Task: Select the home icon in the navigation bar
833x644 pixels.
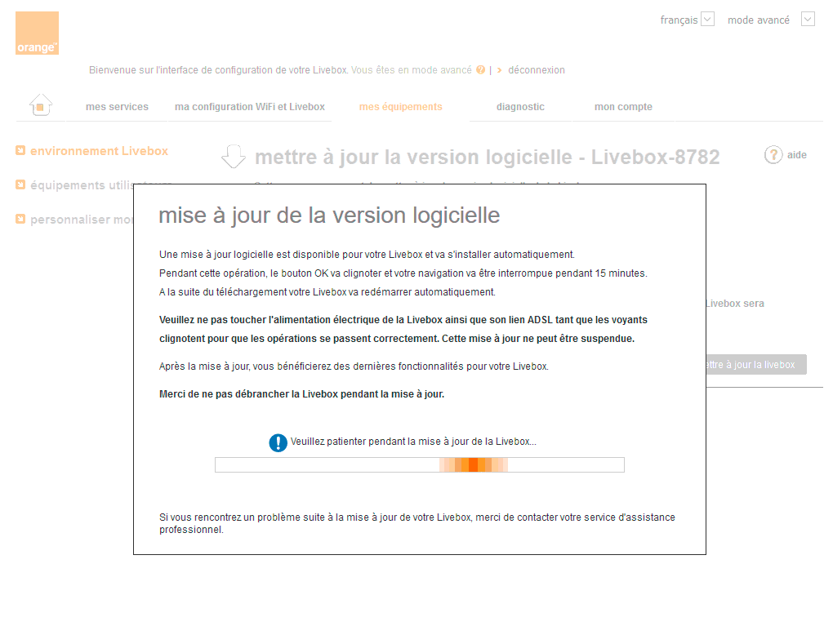Action: pos(39,104)
